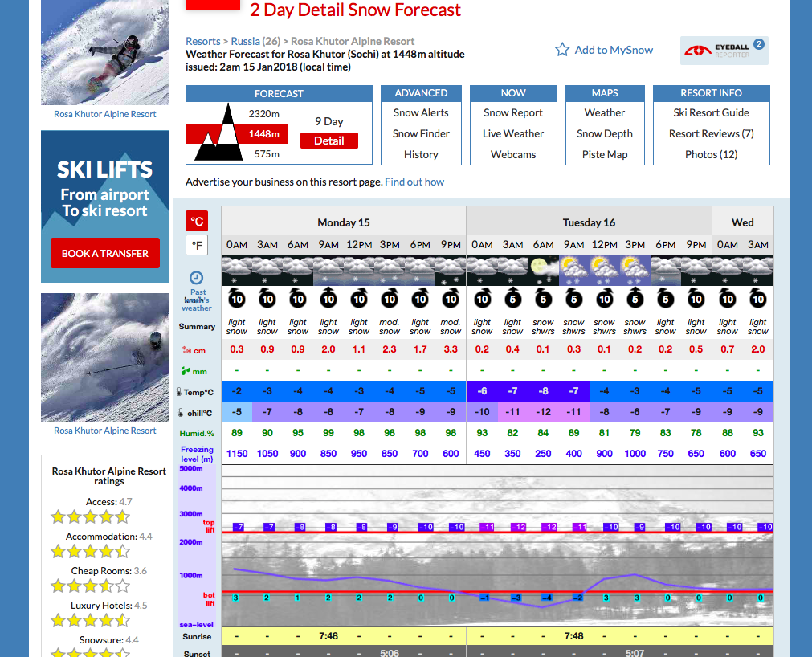The width and height of the screenshot is (812, 657).
Task: Click Tuesday 6AM moon weather icon
Action: click(543, 271)
